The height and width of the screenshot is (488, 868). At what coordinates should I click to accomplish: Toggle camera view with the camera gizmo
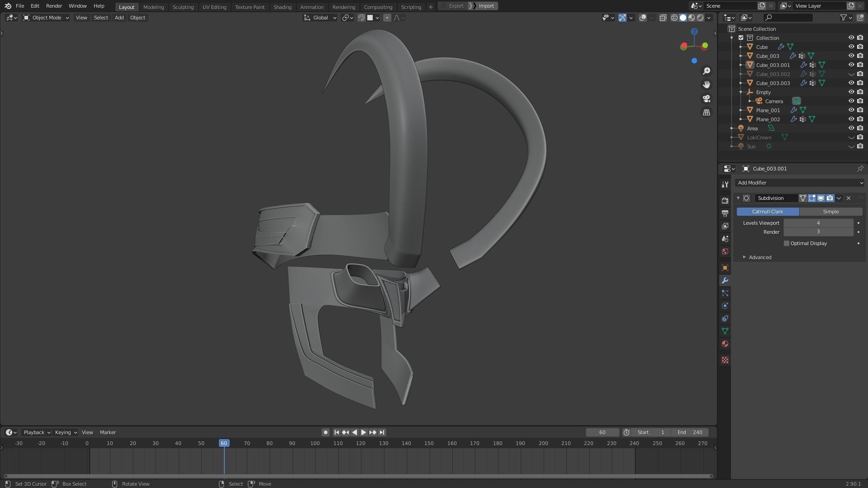tap(707, 99)
